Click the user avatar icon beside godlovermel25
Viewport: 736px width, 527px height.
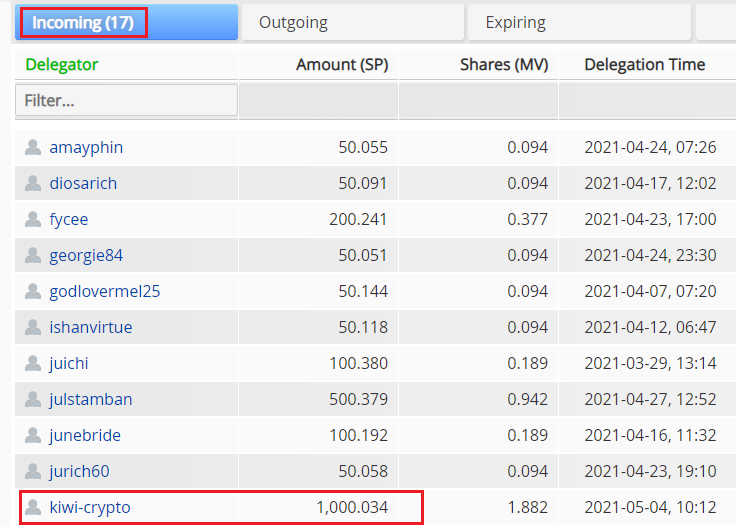33,291
